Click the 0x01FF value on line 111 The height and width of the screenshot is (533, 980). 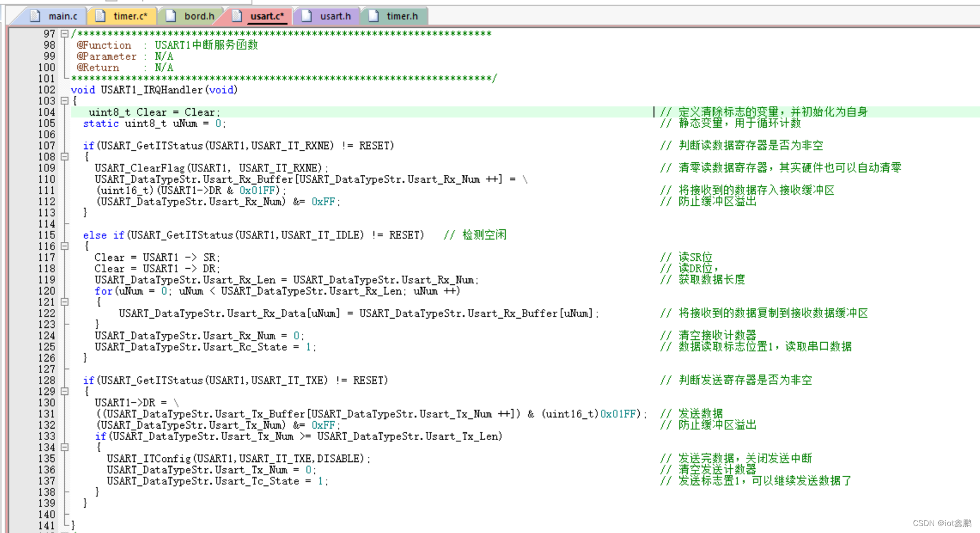tap(258, 190)
